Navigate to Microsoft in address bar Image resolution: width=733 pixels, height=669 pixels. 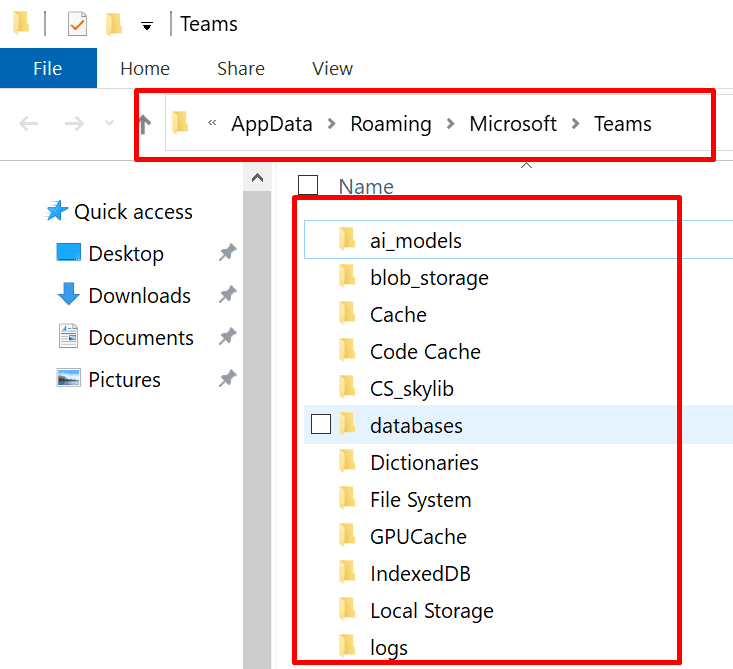click(513, 124)
